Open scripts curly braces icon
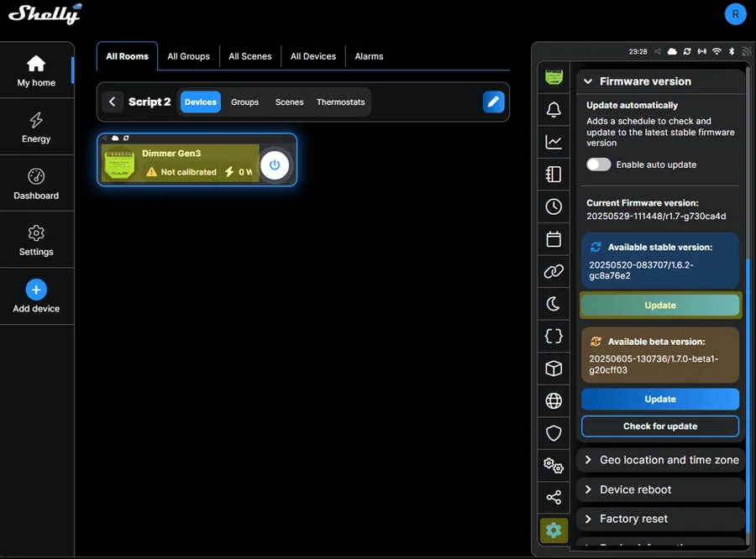The width and height of the screenshot is (756, 559). 554,336
